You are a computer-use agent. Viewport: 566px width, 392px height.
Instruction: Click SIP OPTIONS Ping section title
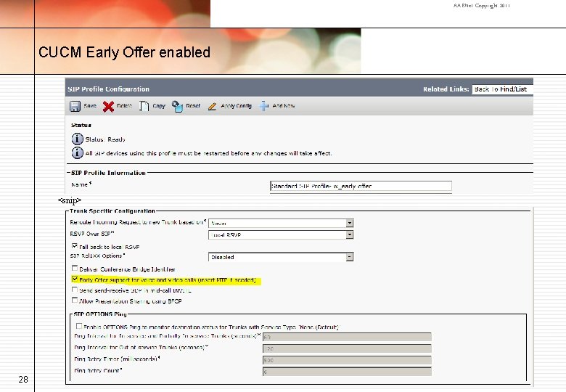coord(100,314)
